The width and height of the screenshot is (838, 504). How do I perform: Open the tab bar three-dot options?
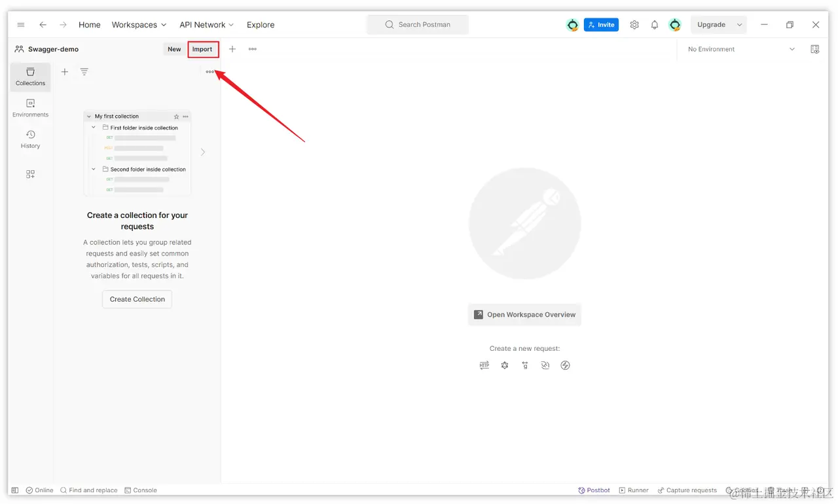pos(253,49)
